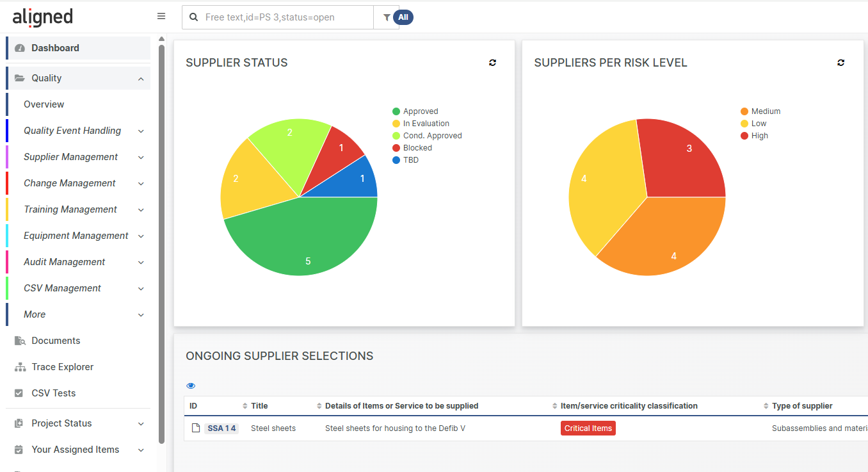Screen dimensions: 868x472
Task: Click the hamburger menu icon
Action: point(161,17)
